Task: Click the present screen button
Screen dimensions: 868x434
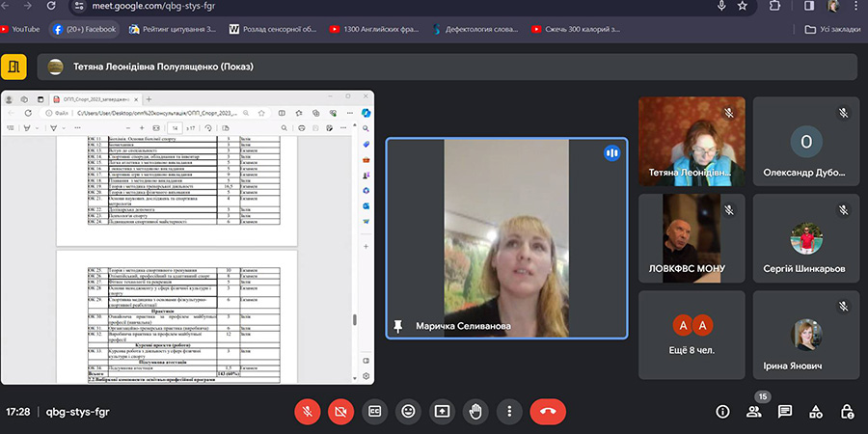Action: [443, 411]
